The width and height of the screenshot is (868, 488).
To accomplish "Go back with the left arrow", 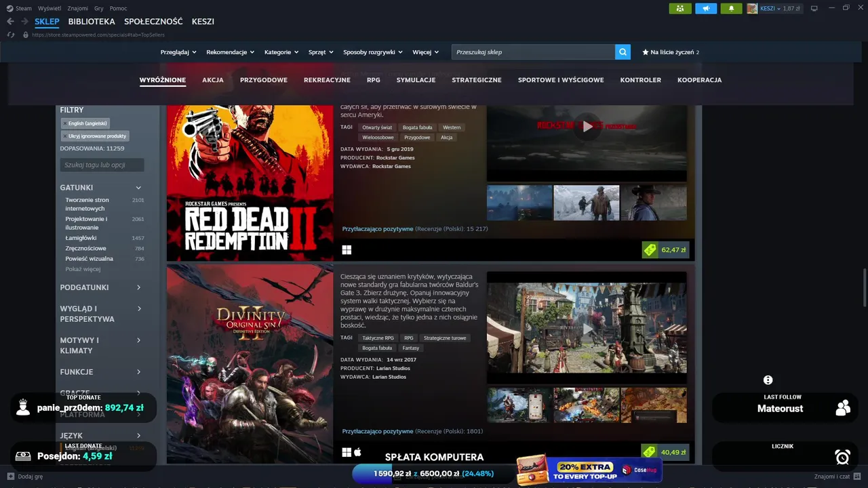I will pyautogui.click(x=10, y=22).
